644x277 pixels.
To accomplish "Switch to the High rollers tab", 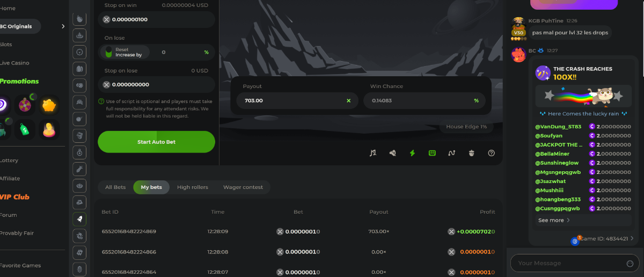I will (x=192, y=187).
